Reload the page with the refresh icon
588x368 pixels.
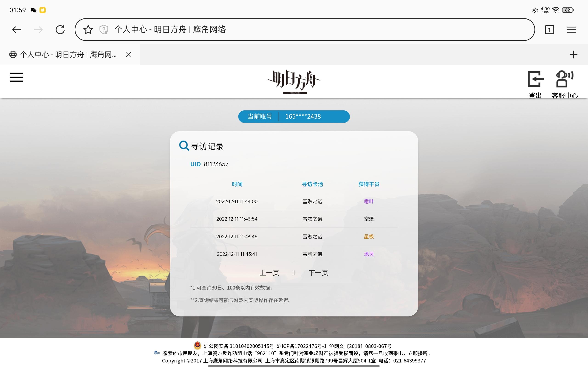coord(60,30)
